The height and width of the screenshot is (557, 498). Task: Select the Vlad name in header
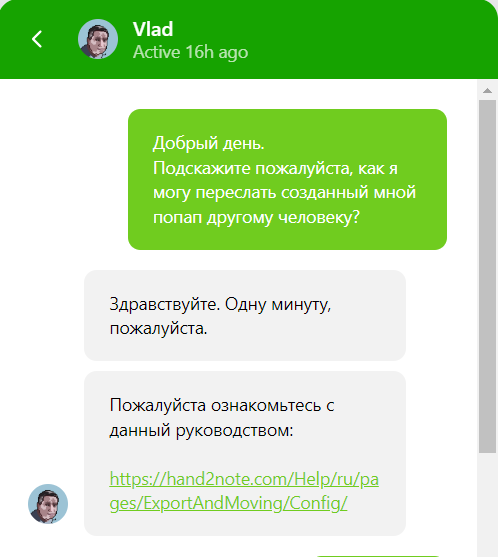pos(153,29)
